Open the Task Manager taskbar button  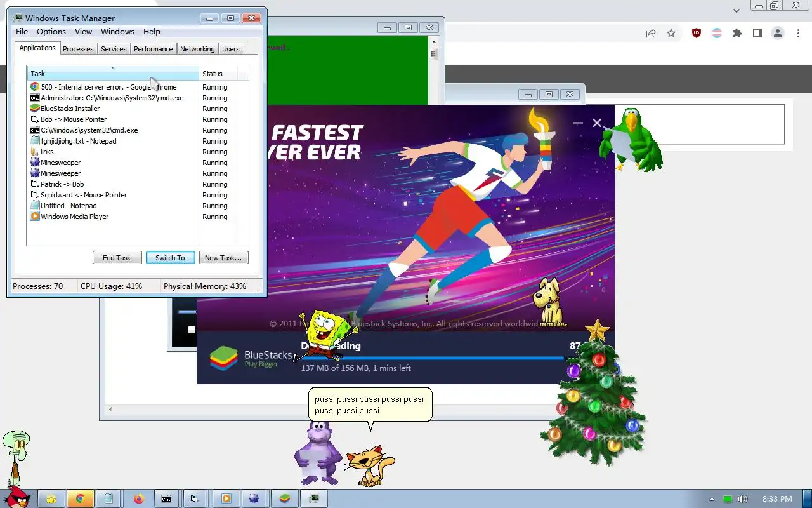point(314,498)
